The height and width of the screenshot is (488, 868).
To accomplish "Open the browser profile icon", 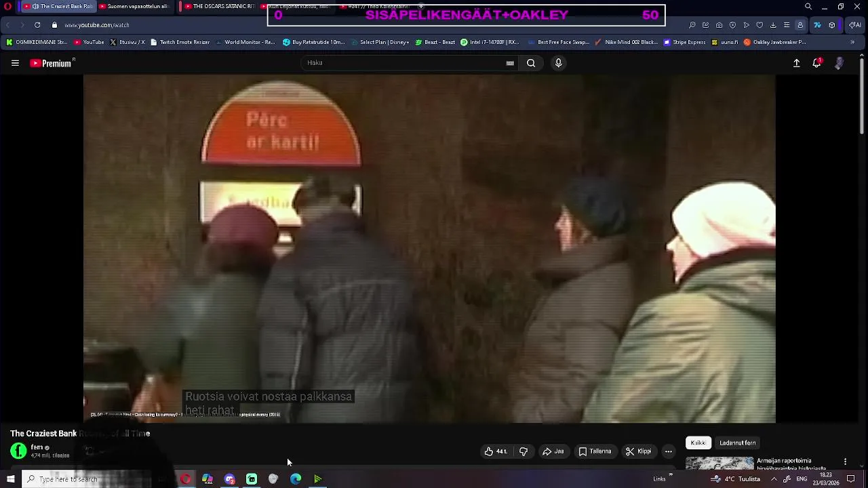I will click(x=800, y=25).
